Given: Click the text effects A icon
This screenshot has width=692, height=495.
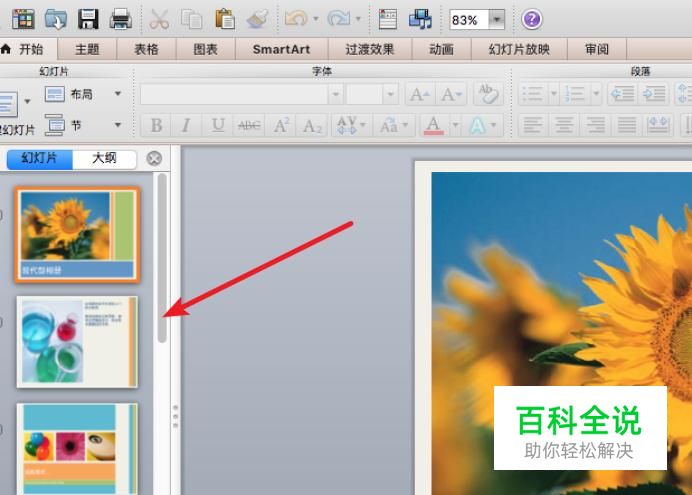Looking at the screenshot, I should tap(478, 125).
